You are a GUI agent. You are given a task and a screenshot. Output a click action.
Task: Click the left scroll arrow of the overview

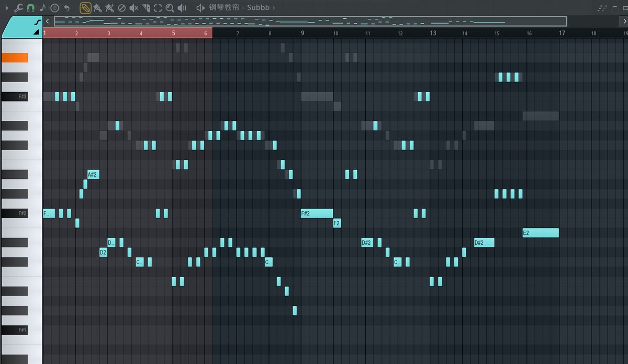click(48, 21)
